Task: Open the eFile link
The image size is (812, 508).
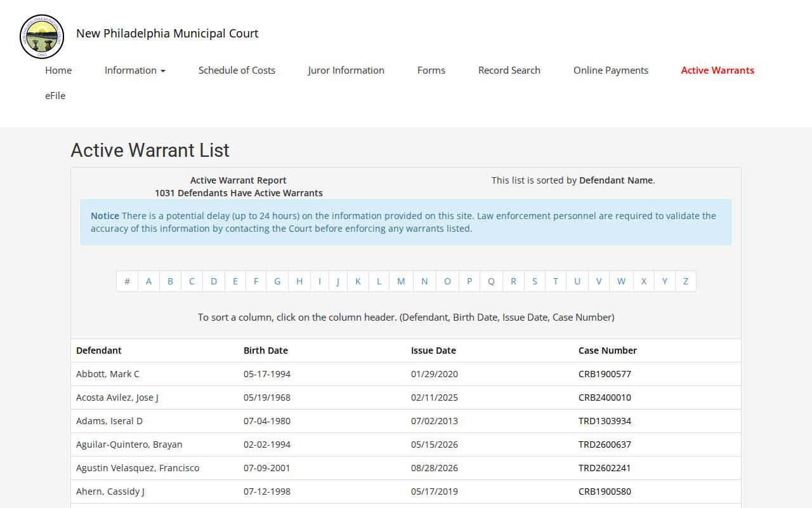Action: tap(55, 96)
